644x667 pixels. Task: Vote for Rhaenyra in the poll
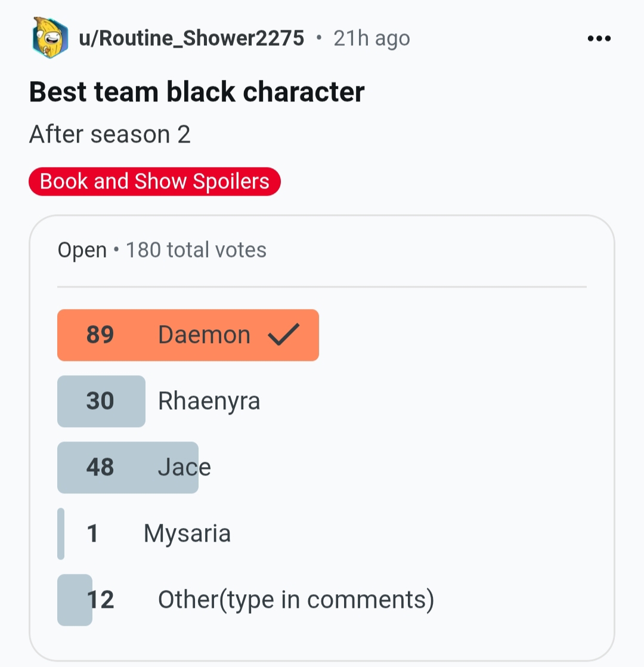click(209, 401)
